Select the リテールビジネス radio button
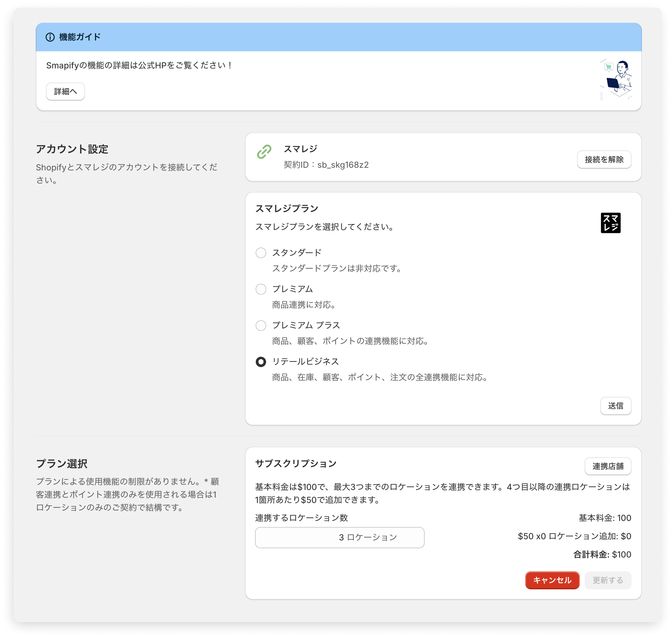 (x=261, y=362)
